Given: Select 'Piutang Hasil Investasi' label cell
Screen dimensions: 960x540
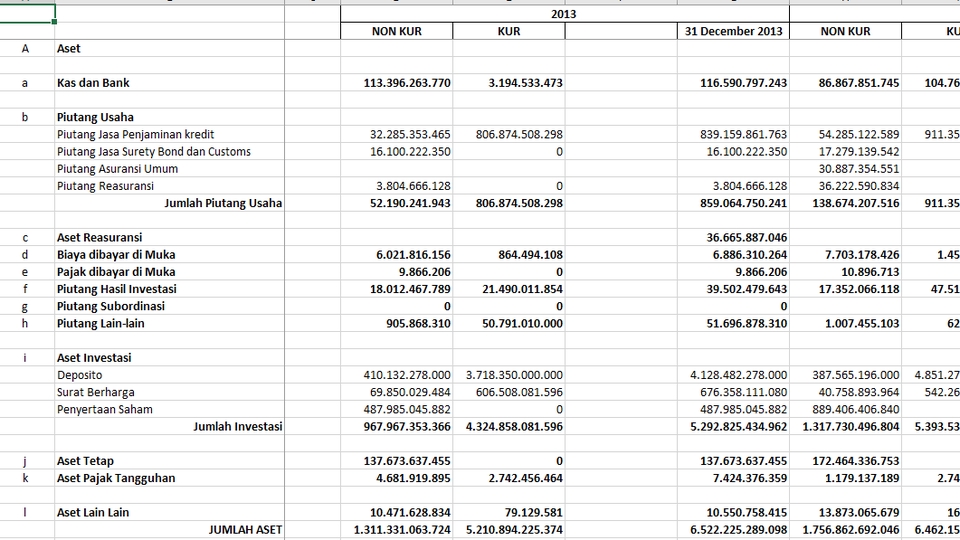Looking at the screenshot, I should pyautogui.click(x=170, y=288).
